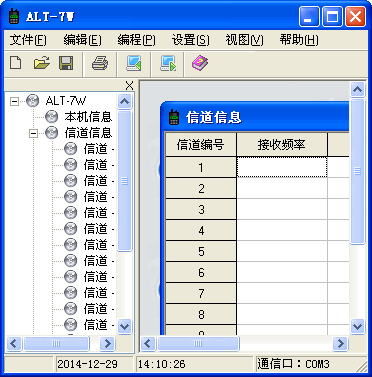Select channel row header 8
Screen dimensions: 372x377
pos(201,315)
